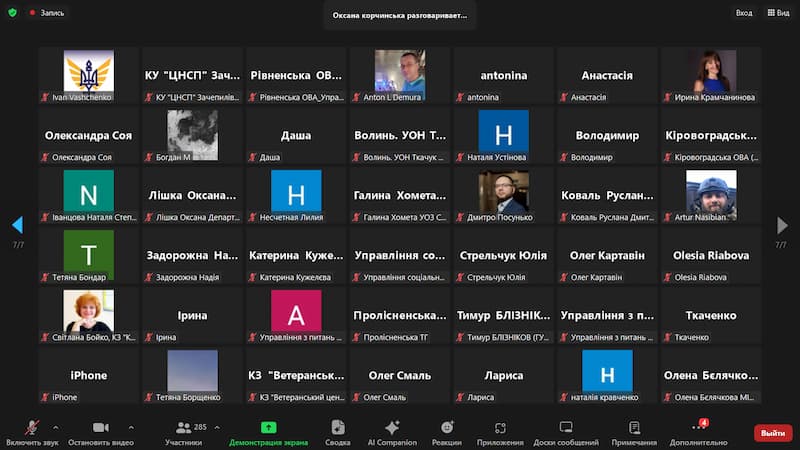Open the More (Дополнительно) menu
Screen dimensions: 800x450
tap(698, 427)
